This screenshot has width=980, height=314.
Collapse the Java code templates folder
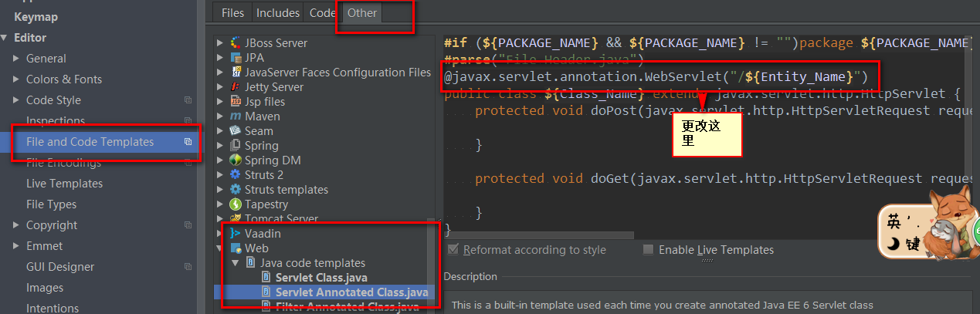click(x=236, y=263)
